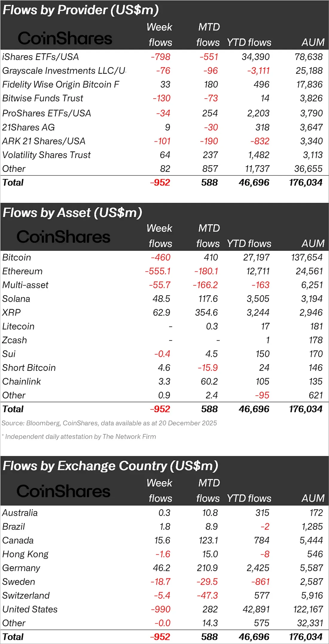Click the XRP MTD flows value 354.6
This screenshot has height=644, width=329.
pos(206,313)
